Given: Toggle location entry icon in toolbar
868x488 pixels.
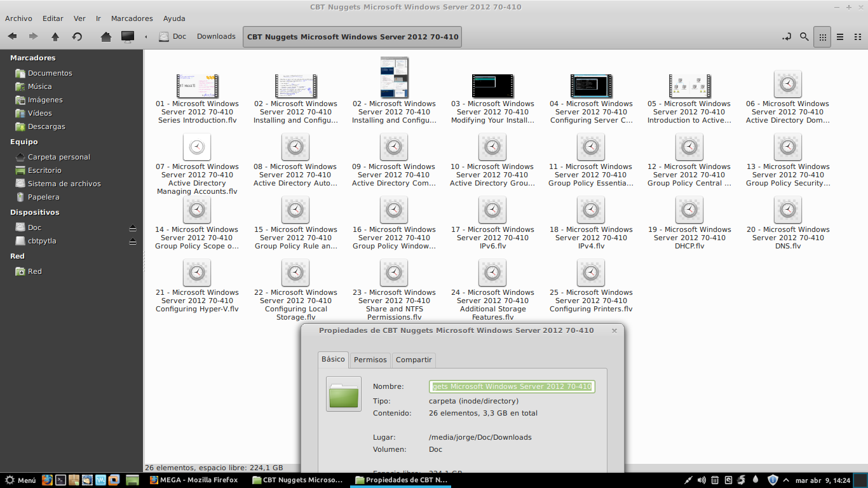Looking at the screenshot, I should click(x=787, y=37).
